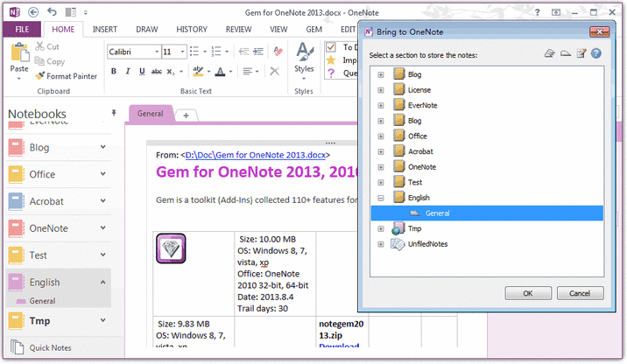Click the bulleted list icon
This screenshot has width=627, height=364.
click(x=194, y=52)
